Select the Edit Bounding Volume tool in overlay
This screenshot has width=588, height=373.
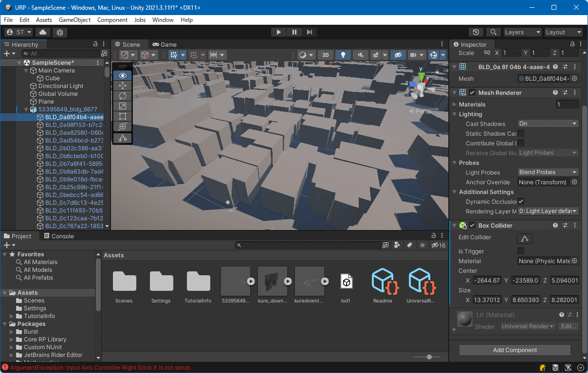[x=122, y=139]
